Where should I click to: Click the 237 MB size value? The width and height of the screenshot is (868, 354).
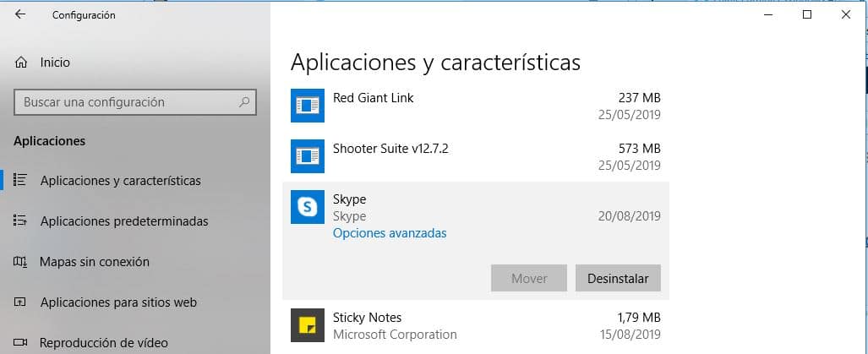click(639, 98)
